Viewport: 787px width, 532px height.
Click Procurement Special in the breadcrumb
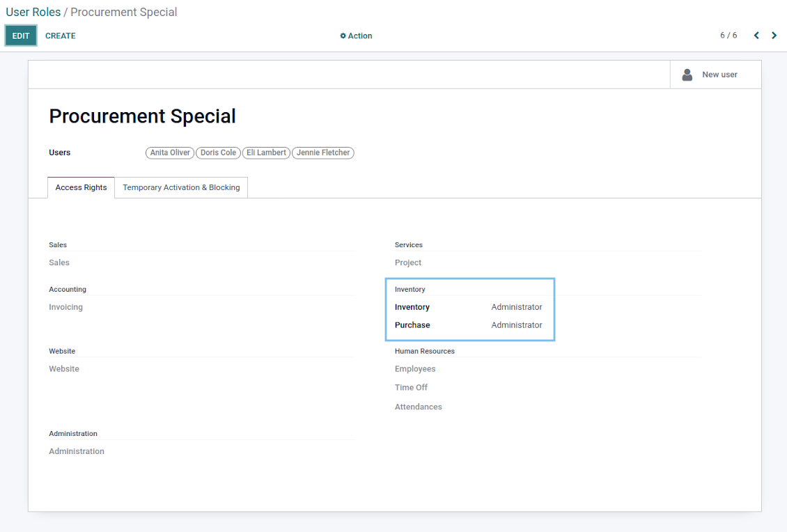pos(123,12)
